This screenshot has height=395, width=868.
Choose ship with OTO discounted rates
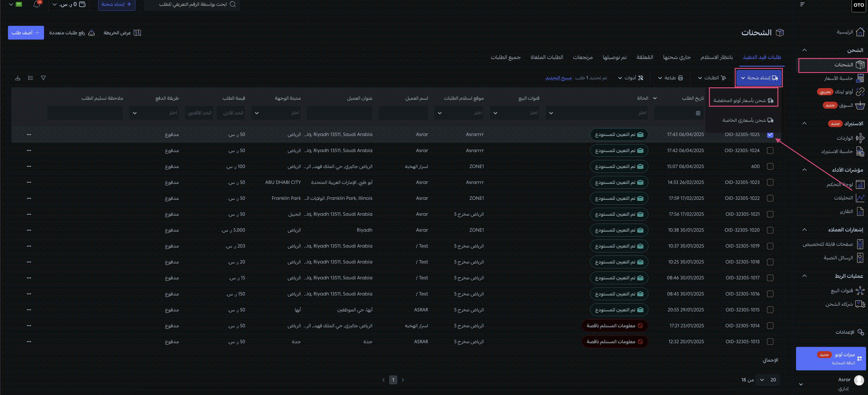743,100
